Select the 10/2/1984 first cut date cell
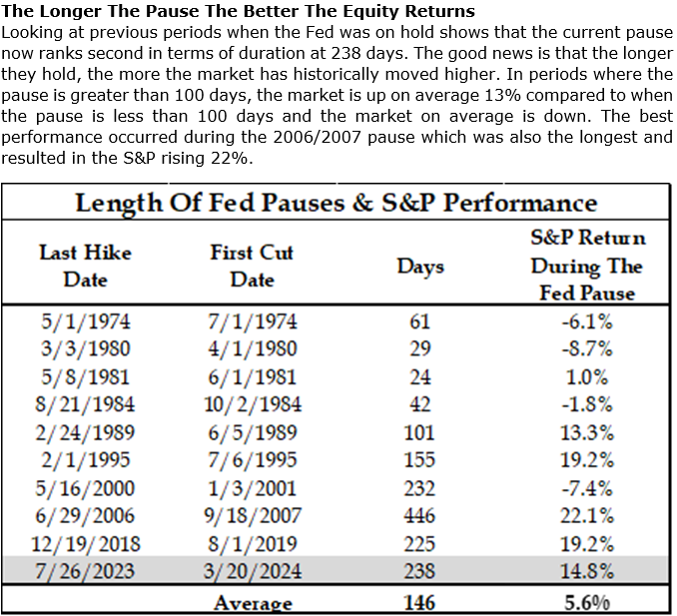 coord(252,405)
